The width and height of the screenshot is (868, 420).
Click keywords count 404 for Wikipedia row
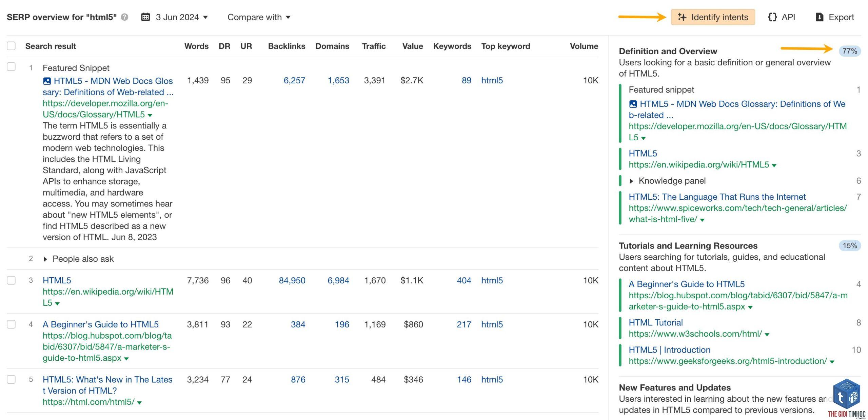464,280
